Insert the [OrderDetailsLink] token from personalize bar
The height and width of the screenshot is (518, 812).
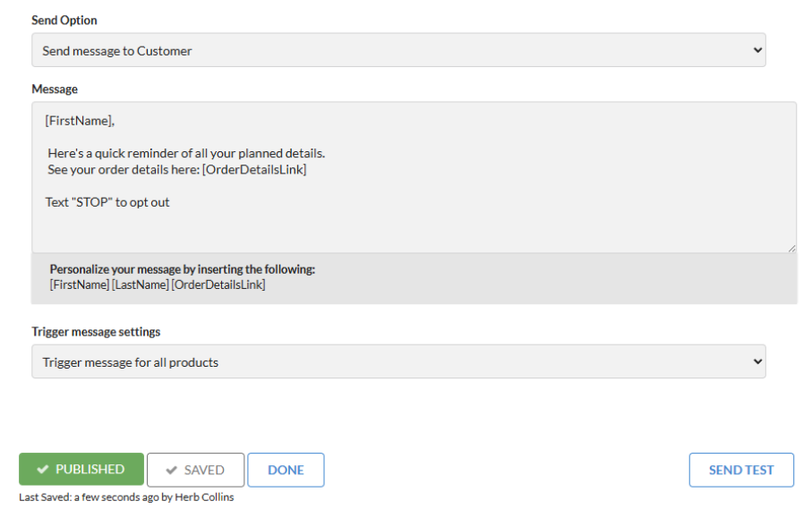tap(218, 284)
